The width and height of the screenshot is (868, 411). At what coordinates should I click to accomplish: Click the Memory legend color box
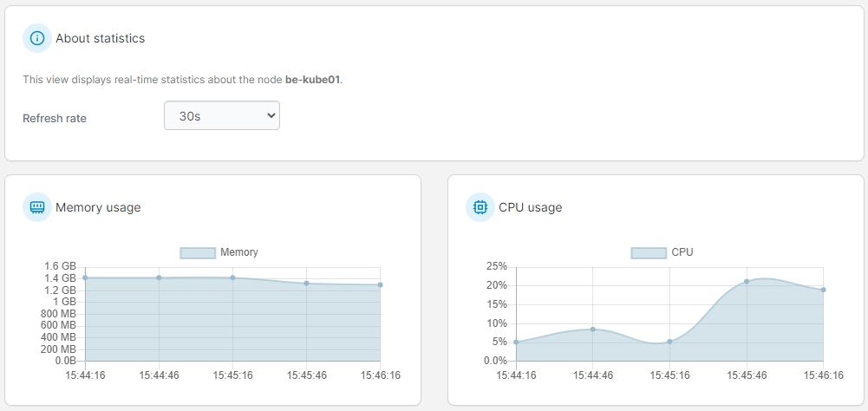pos(197,252)
